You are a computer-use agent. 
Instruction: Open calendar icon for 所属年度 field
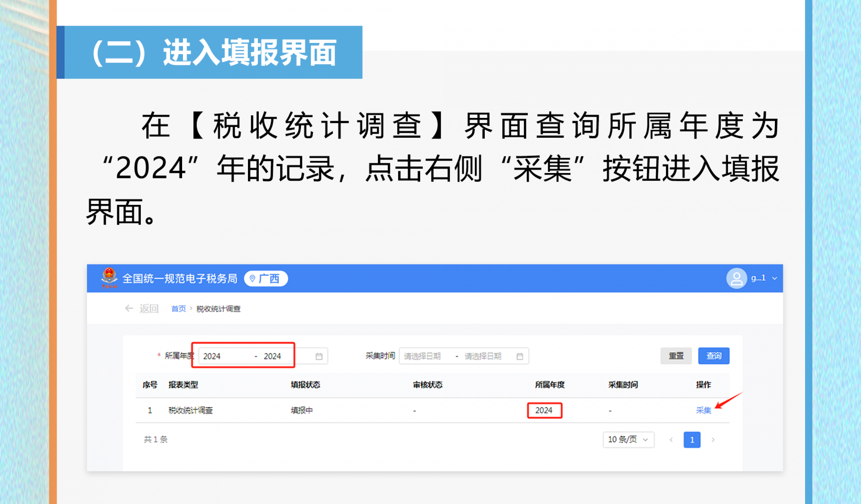(x=319, y=356)
